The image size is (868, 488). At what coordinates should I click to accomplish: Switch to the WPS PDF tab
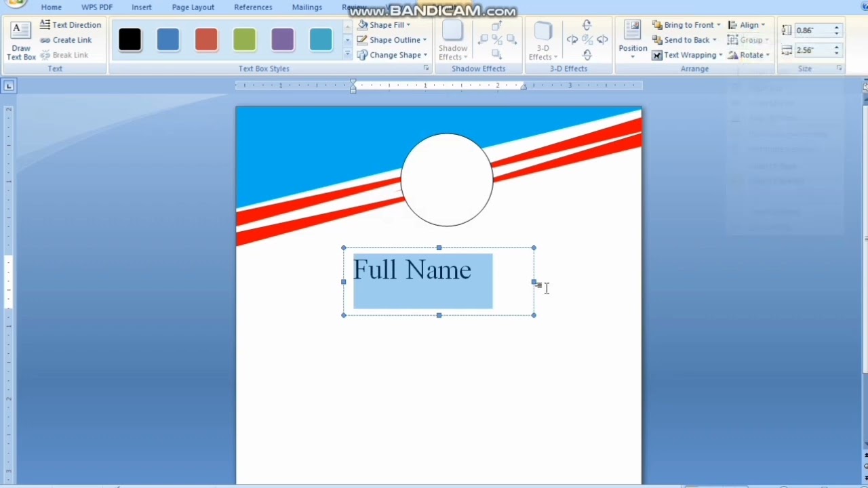(x=97, y=7)
